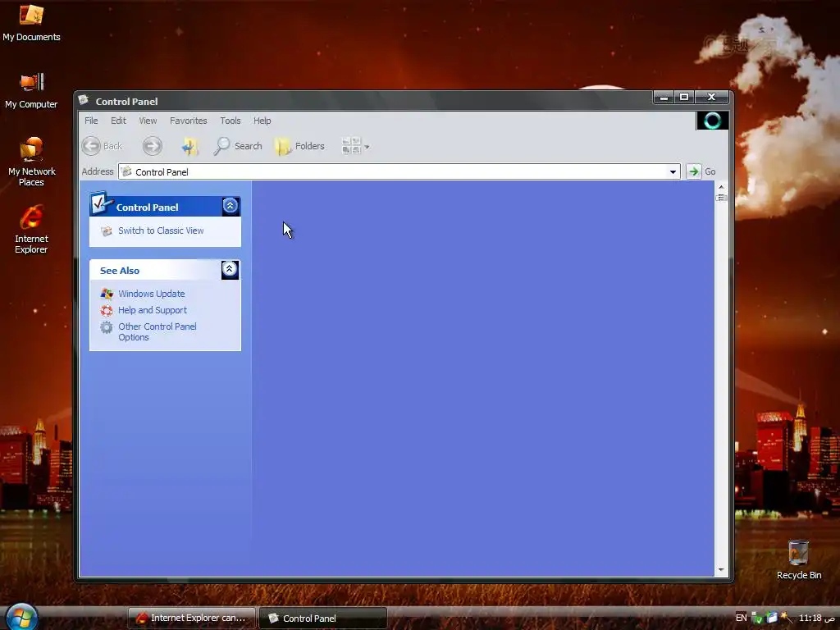Viewport: 840px width, 630px height.
Task: Collapse the Control Panel task pane section
Action: click(231, 206)
